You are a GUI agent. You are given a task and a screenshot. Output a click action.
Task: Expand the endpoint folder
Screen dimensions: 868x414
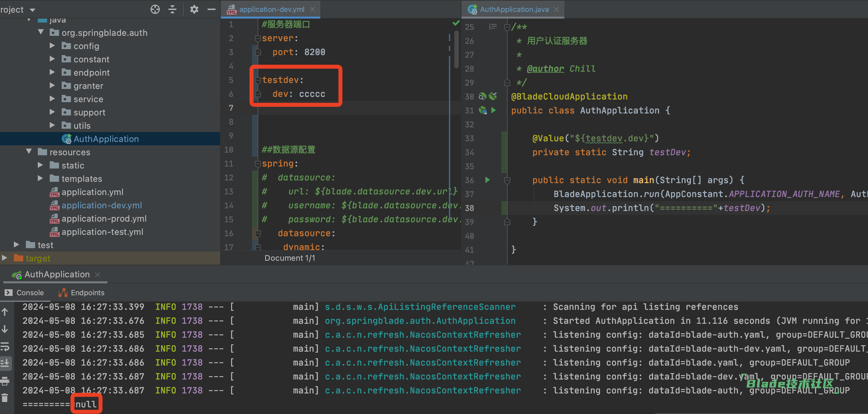53,72
